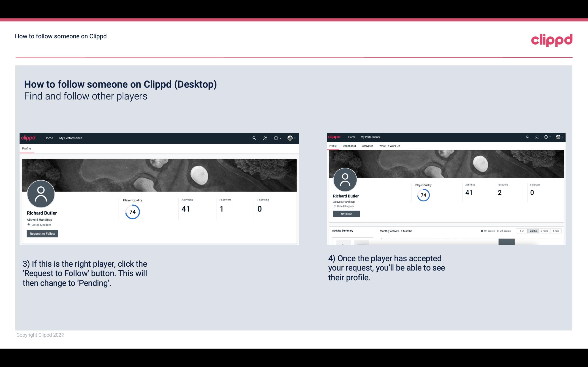Image resolution: width=588 pixels, height=367 pixels.
Task: Select the 'Profile' tab on left screenshot
Action: coord(26,148)
